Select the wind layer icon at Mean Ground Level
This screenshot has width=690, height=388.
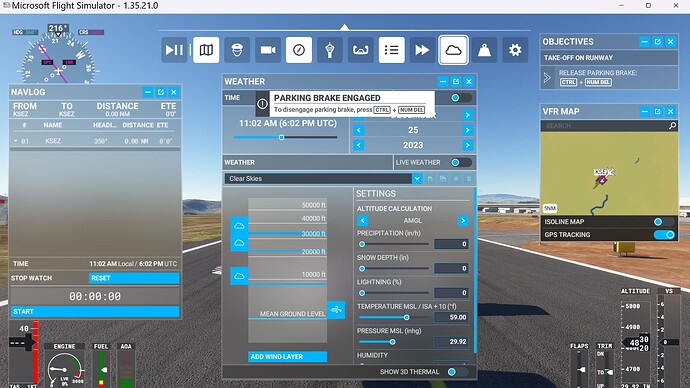point(336,310)
